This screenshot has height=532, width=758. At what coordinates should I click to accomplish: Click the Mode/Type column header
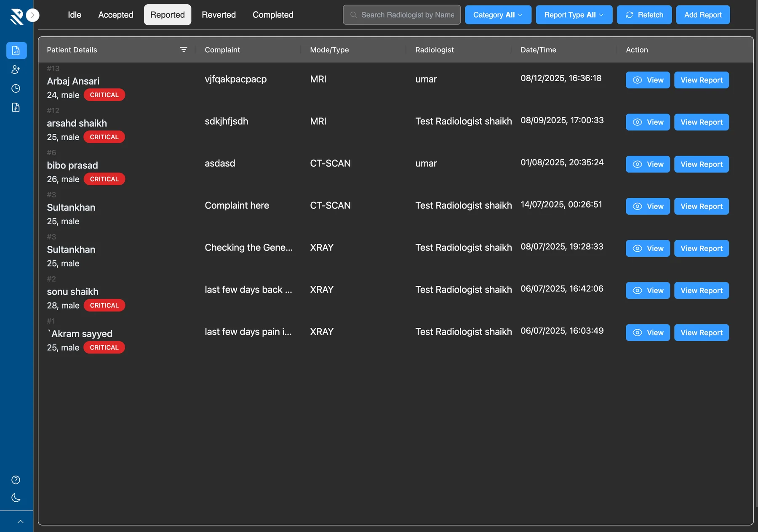329,50
